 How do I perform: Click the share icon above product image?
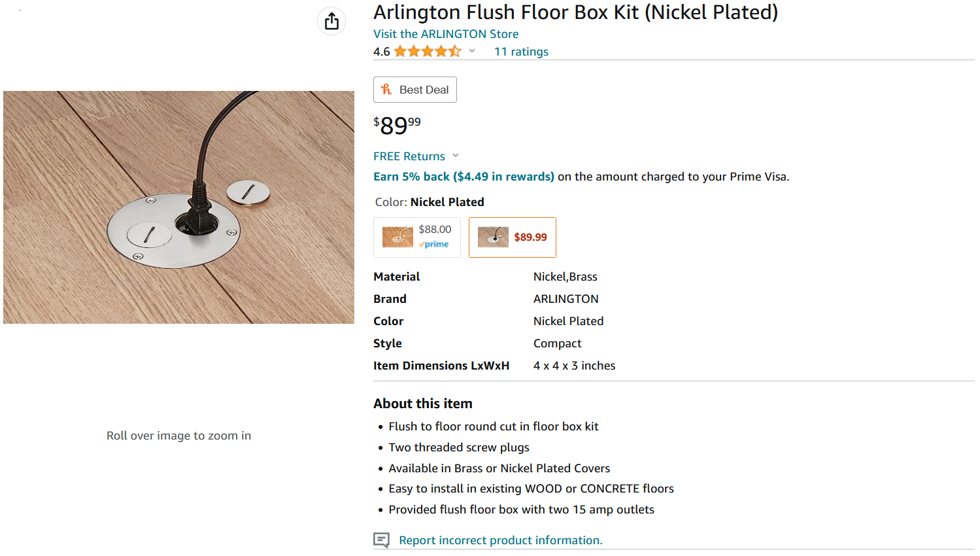pos(331,21)
